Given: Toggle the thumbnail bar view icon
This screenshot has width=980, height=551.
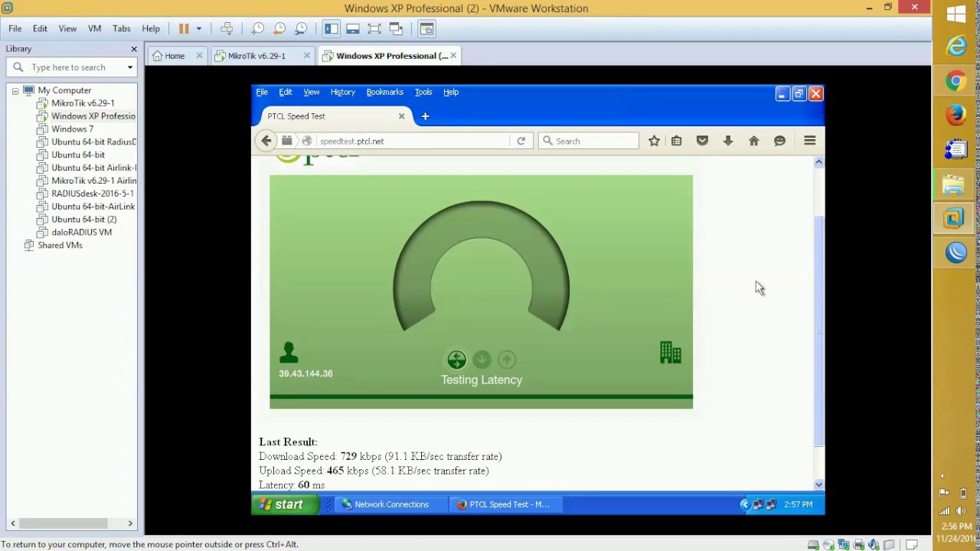Looking at the screenshot, I should (353, 28).
